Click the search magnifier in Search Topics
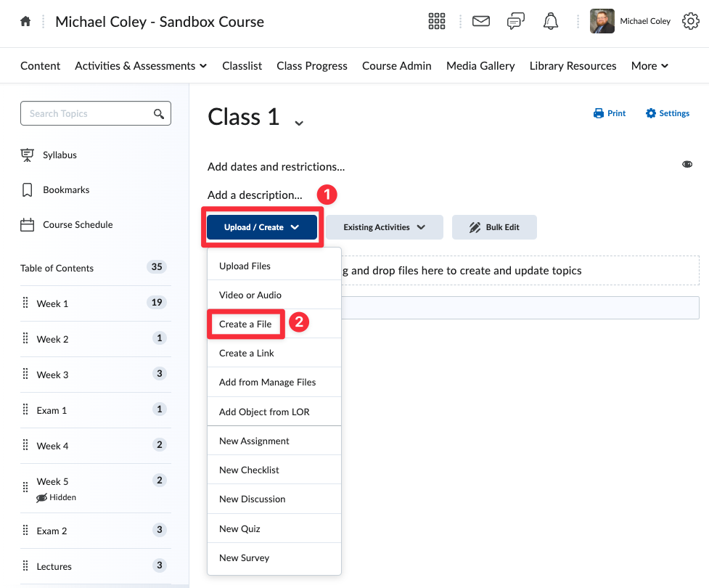The image size is (709, 588). coord(159,114)
